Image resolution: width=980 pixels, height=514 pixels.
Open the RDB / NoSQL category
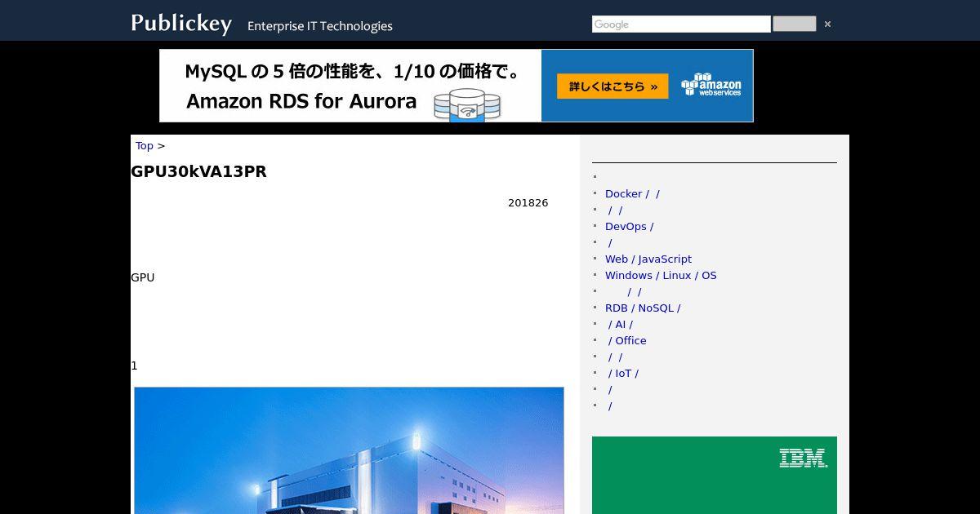coord(643,308)
